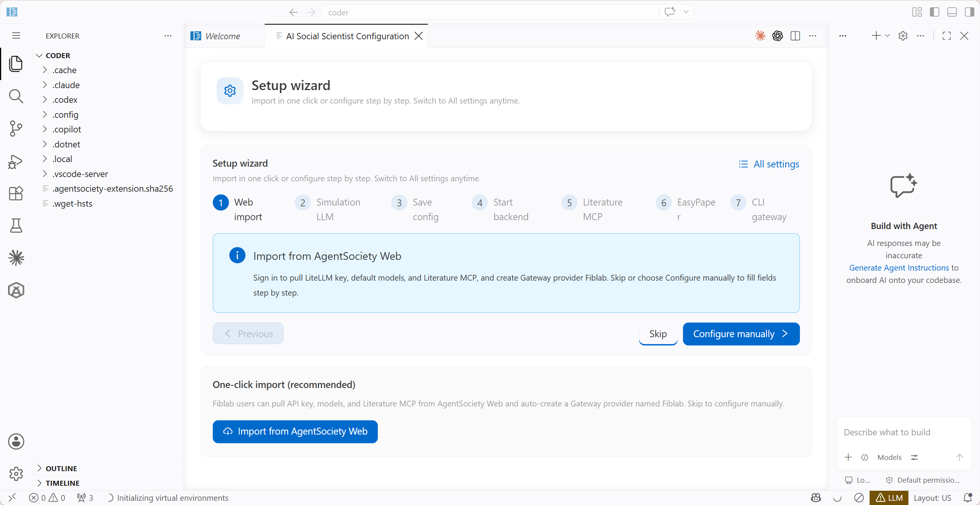
Task: Open editor More Actions ellipsis
Action: pos(813,36)
